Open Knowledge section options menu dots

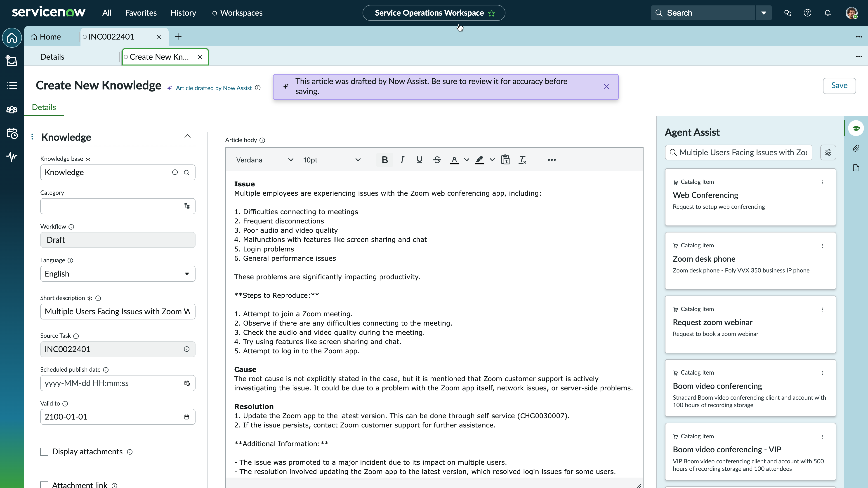pos(32,136)
